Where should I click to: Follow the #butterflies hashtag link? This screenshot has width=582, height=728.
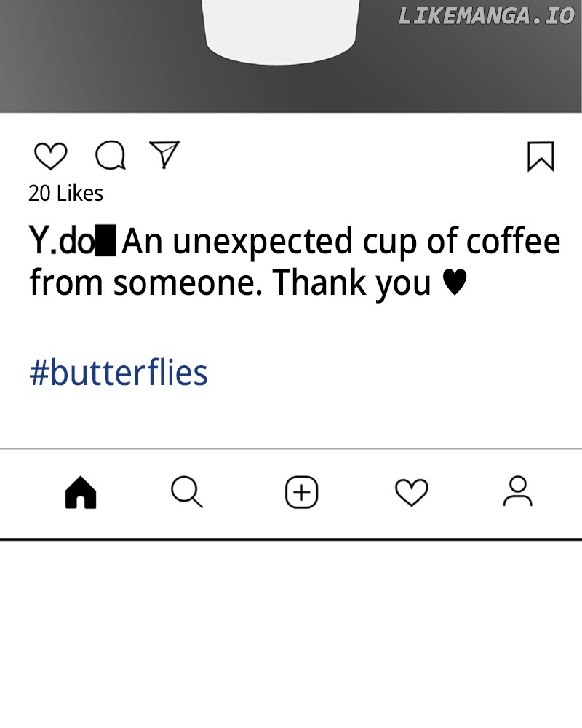tap(119, 373)
